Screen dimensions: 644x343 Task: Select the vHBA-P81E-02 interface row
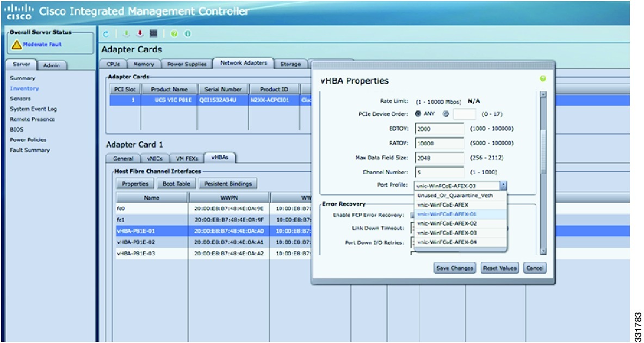tap(214, 242)
